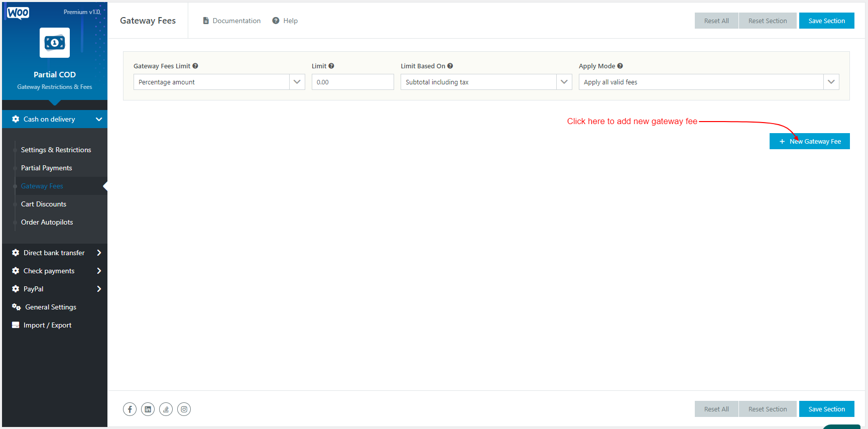Image resolution: width=868 pixels, height=429 pixels.
Task: Click the Apply Mode help icon
Action: tap(620, 66)
